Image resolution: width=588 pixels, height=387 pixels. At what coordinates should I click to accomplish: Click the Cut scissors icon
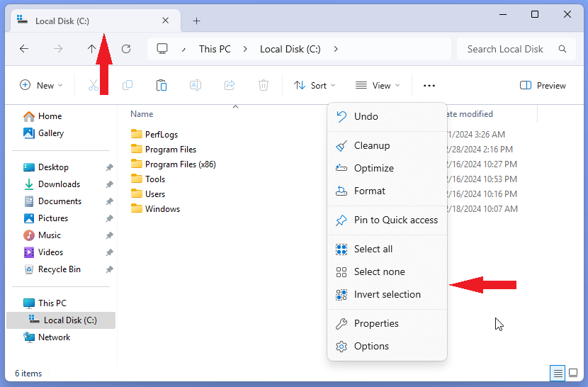click(94, 86)
